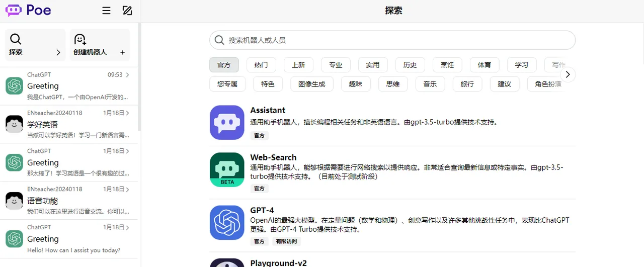This screenshot has height=267, width=644.
Task: Select the 实用 category tag
Action: point(373,65)
